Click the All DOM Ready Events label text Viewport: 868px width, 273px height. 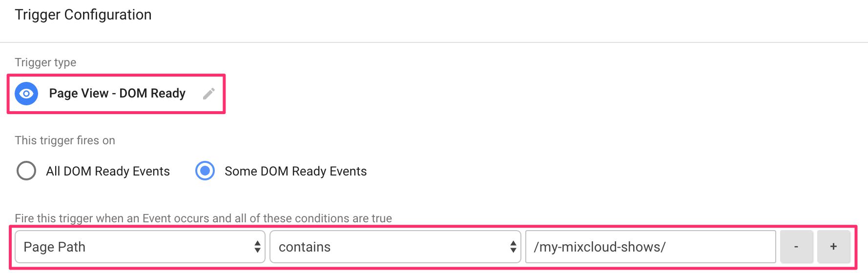coord(108,171)
